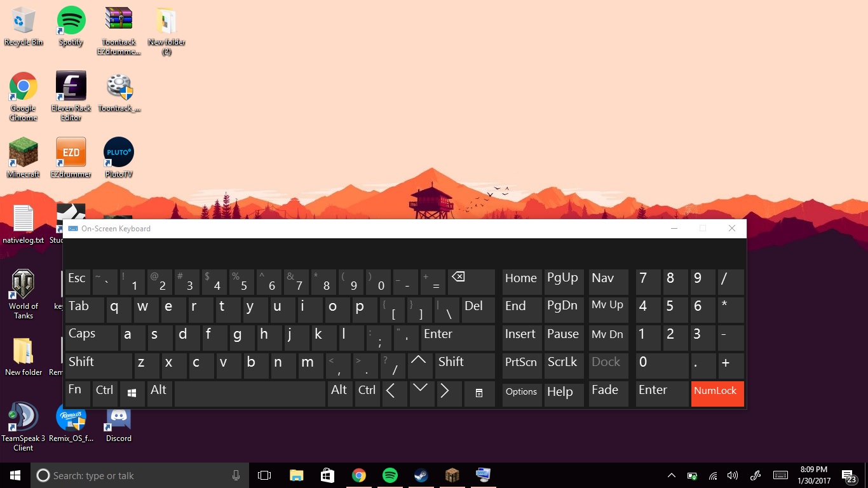
Task: Select the Toontrack EZdrummer archive icon
Action: pos(119,31)
